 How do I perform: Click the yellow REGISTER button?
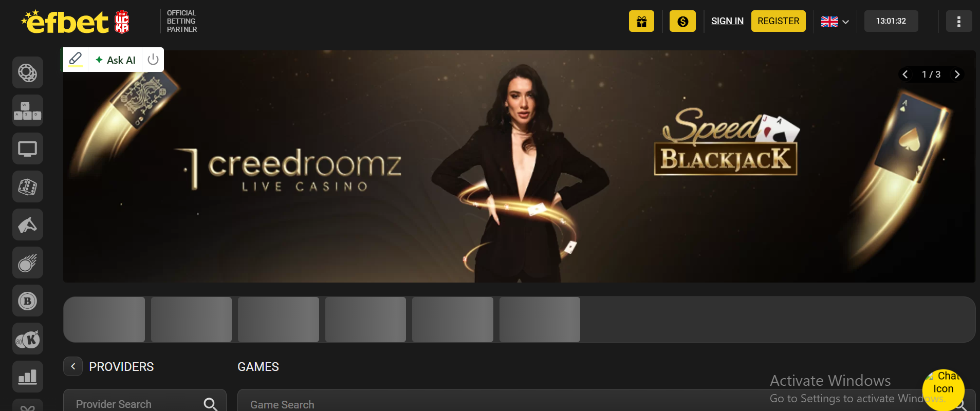pyautogui.click(x=779, y=21)
